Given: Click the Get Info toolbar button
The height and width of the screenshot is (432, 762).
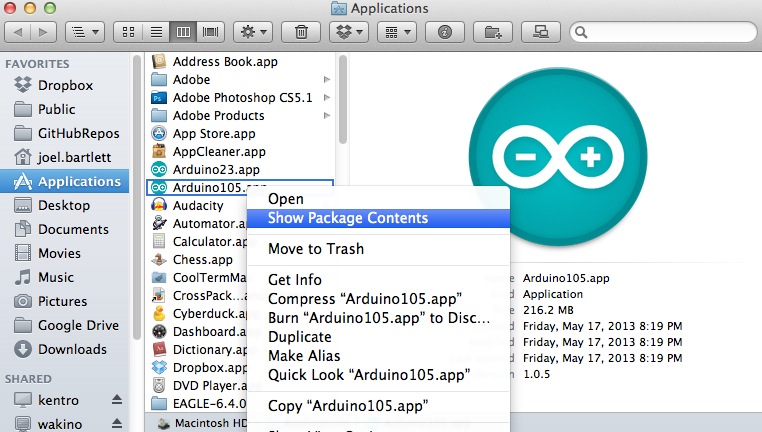Looking at the screenshot, I should [x=445, y=33].
